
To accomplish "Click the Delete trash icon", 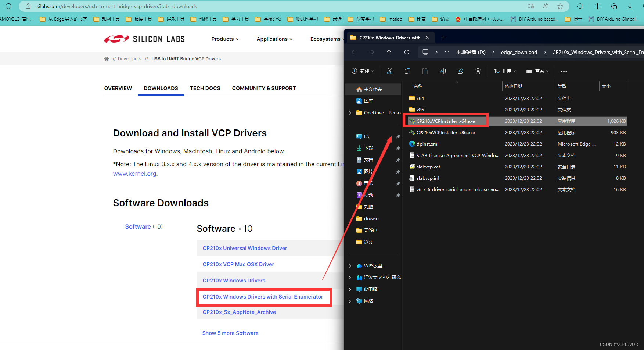I will coord(478,71).
